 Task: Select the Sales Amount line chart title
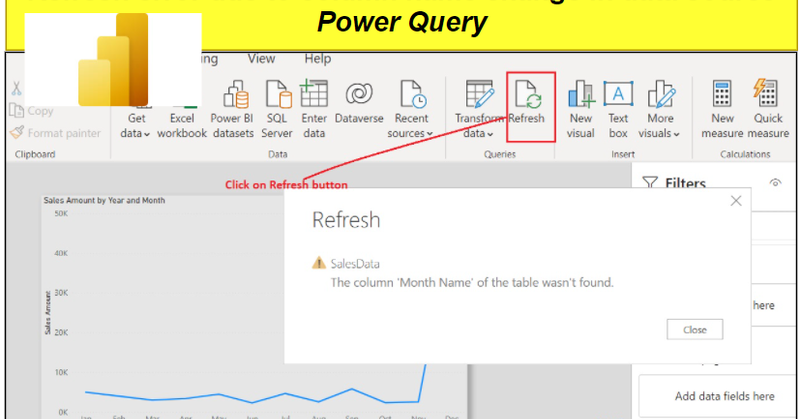point(104,201)
